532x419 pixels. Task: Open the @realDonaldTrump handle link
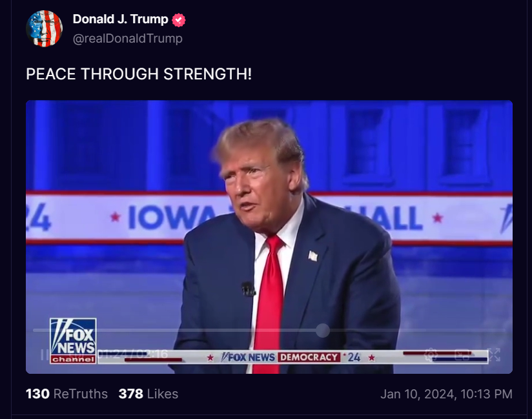128,38
